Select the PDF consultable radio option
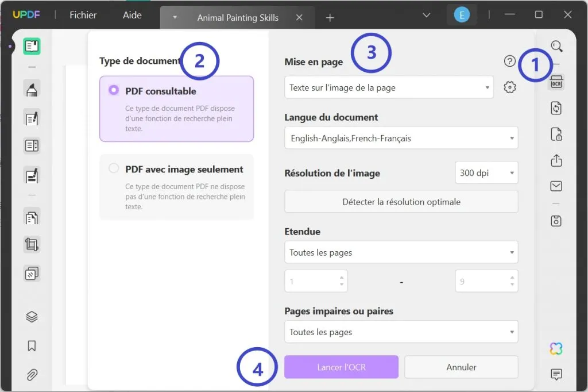588x392 pixels. tap(114, 90)
